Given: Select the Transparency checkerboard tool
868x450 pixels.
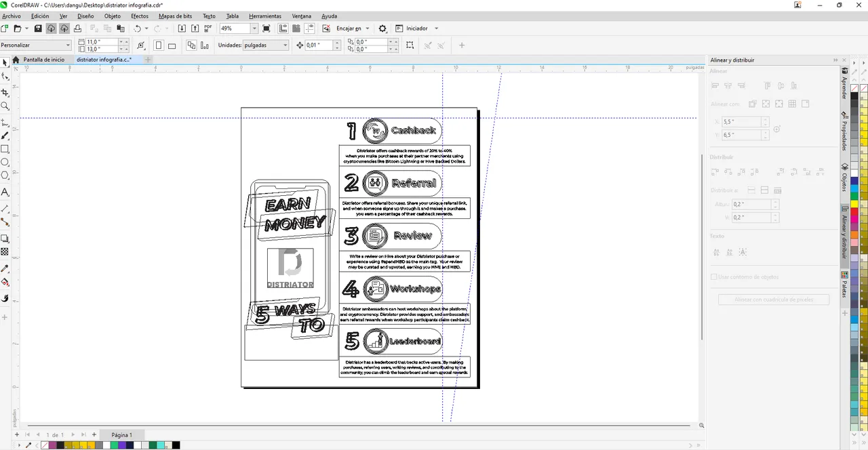Looking at the screenshot, I should pyautogui.click(x=5, y=252).
